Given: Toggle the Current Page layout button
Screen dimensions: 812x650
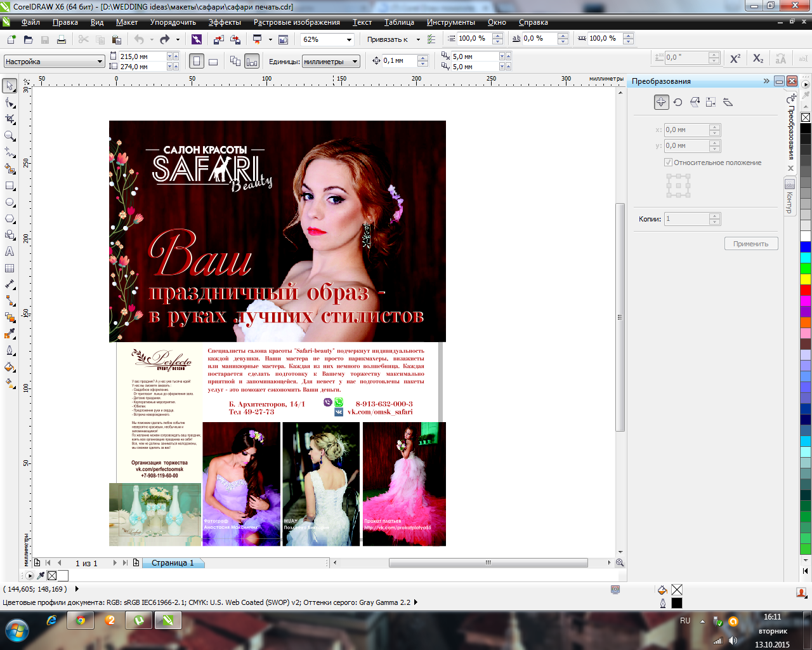Looking at the screenshot, I should click(x=252, y=62).
